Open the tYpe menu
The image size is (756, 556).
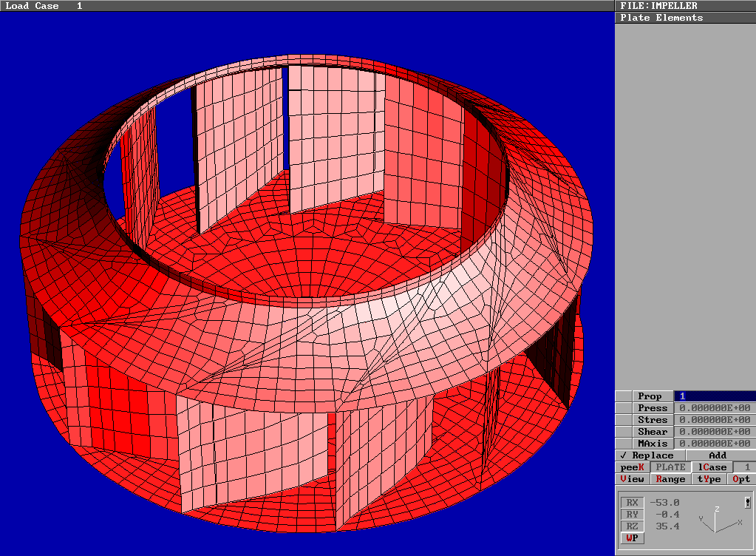pos(709,479)
